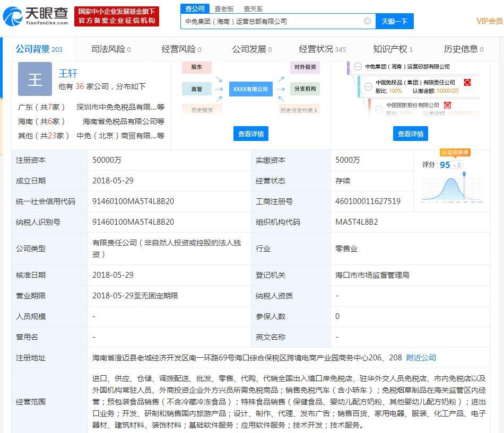The height and width of the screenshot is (433, 504).
Task: Switch to the 查老板 search tab
Action: pyautogui.click(x=224, y=9)
